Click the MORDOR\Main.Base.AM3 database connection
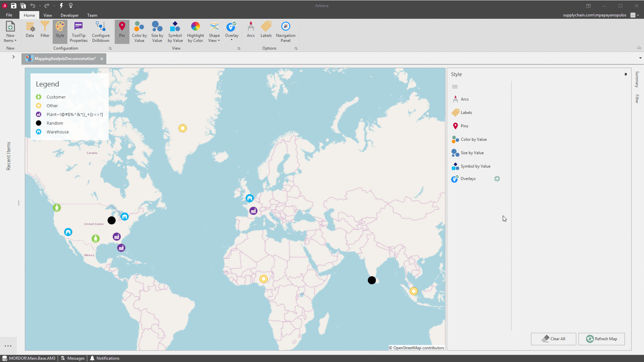 [x=29, y=358]
